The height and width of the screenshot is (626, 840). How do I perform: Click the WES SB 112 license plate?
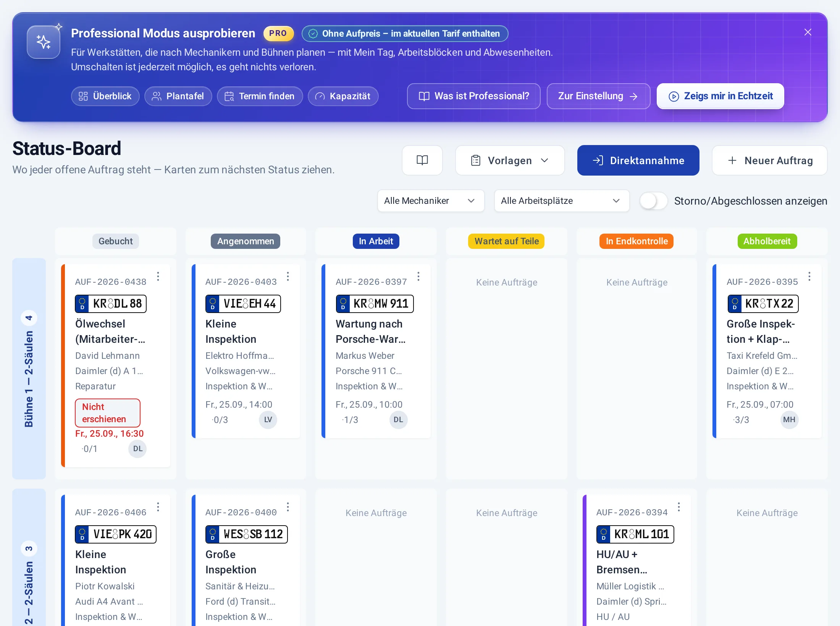pos(247,534)
